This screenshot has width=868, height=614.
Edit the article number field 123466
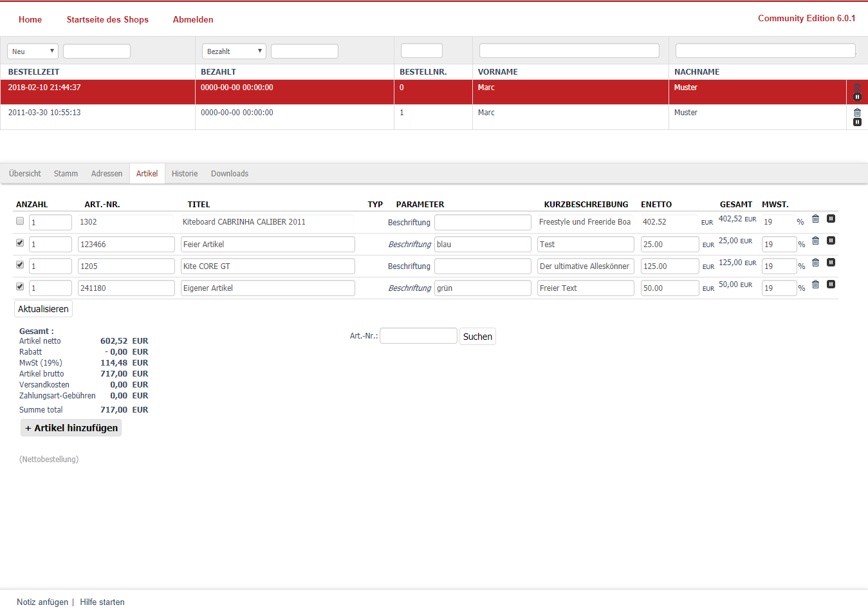126,244
